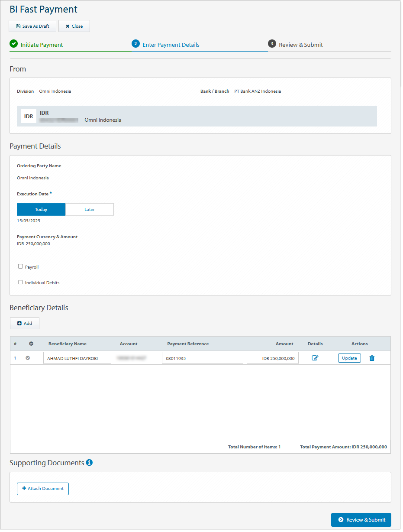Viewport: 403px width, 532px height.
Task: Tick the Individual Debits checkbox
Action: (20, 282)
